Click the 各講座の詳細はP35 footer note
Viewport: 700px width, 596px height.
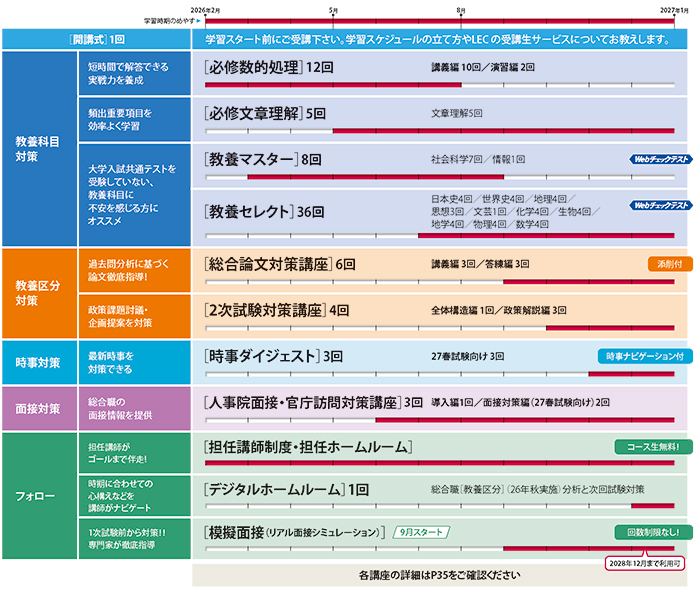coord(439,576)
